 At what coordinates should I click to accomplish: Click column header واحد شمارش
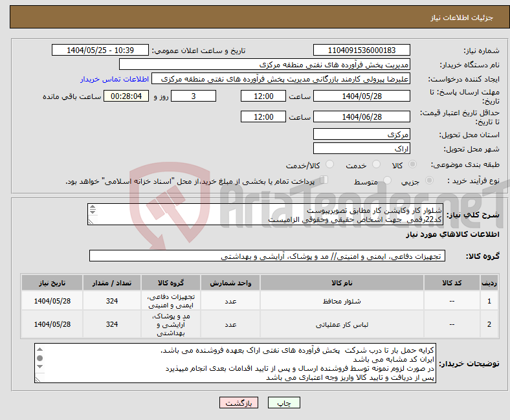tap(230, 283)
